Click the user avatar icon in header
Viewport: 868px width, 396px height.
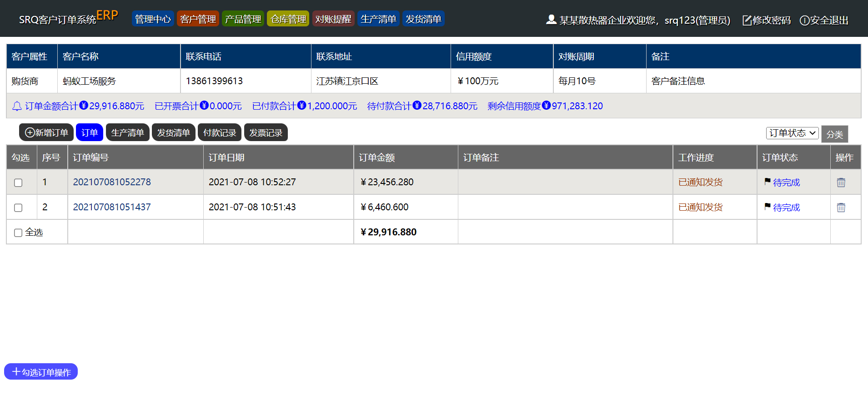click(x=551, y=20)
